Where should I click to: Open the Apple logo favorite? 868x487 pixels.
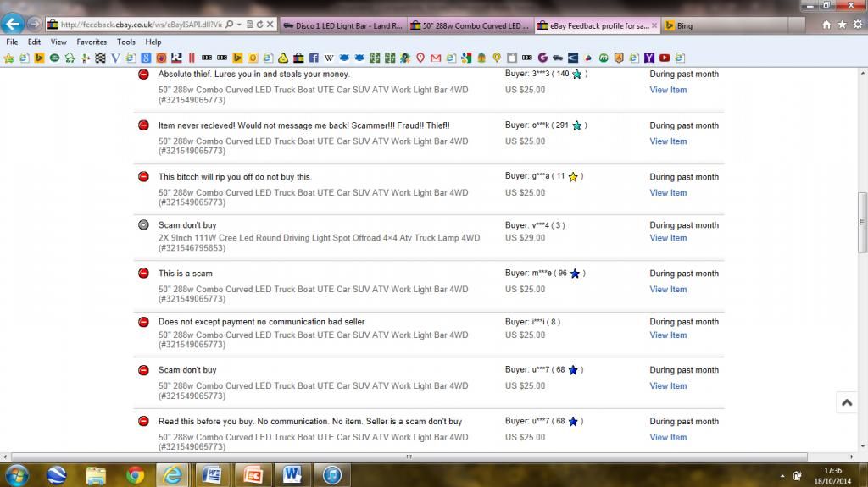click(x=511, y=58)
